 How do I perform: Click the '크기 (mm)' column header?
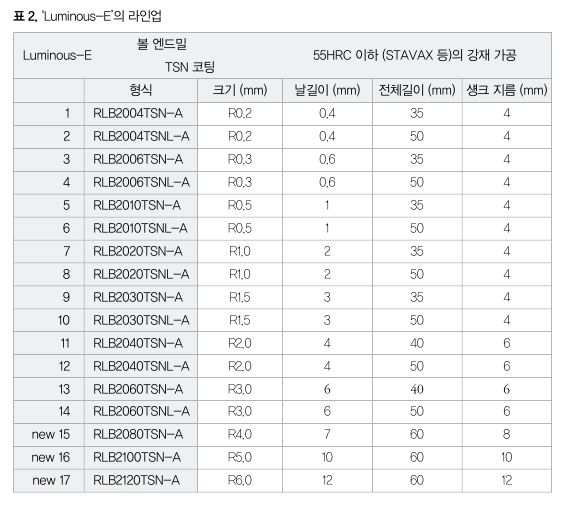click(240, 90)
